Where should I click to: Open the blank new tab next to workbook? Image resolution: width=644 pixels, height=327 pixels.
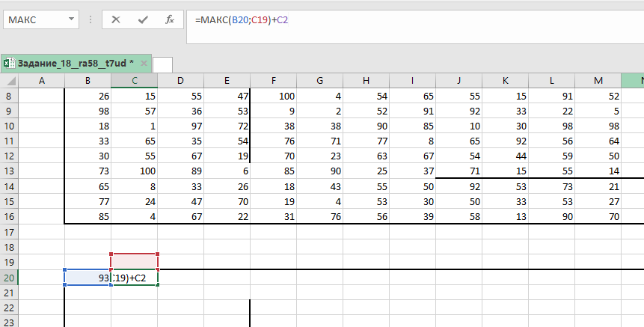[162, 64]
